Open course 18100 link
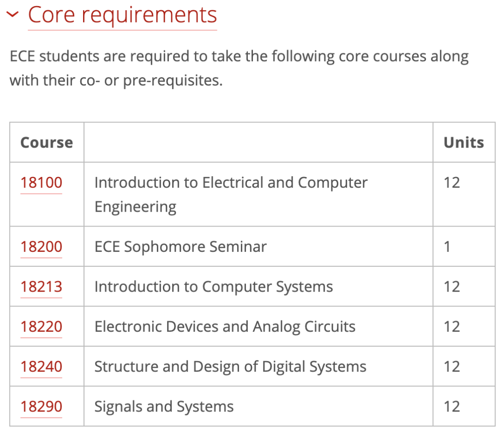504x434 pixels. pos(41,183)
